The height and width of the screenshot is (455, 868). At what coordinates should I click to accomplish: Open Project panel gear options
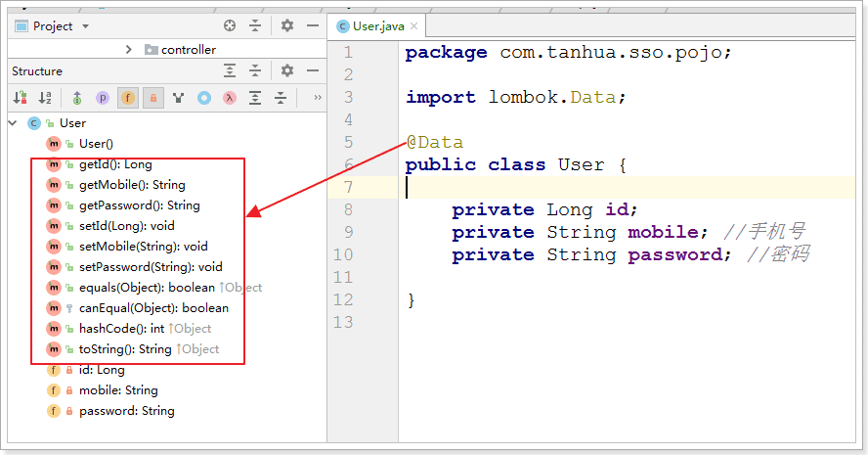coord(287,25)
